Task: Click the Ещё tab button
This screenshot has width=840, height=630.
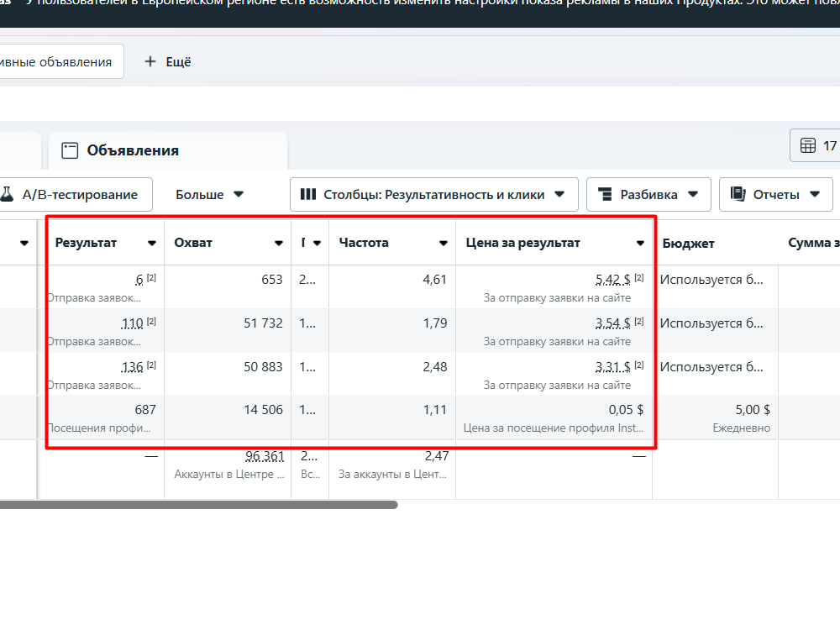Action: (x=168, y=61)
